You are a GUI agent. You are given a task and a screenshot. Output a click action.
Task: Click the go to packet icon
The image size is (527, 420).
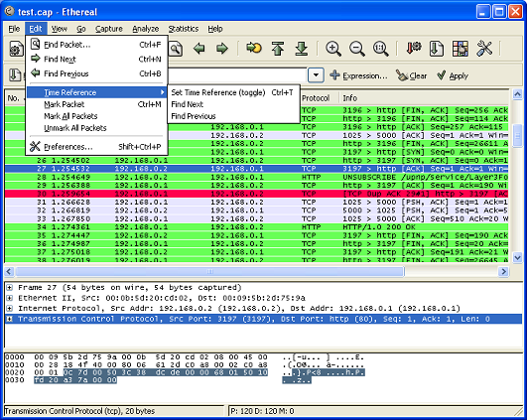coord(254,48)
